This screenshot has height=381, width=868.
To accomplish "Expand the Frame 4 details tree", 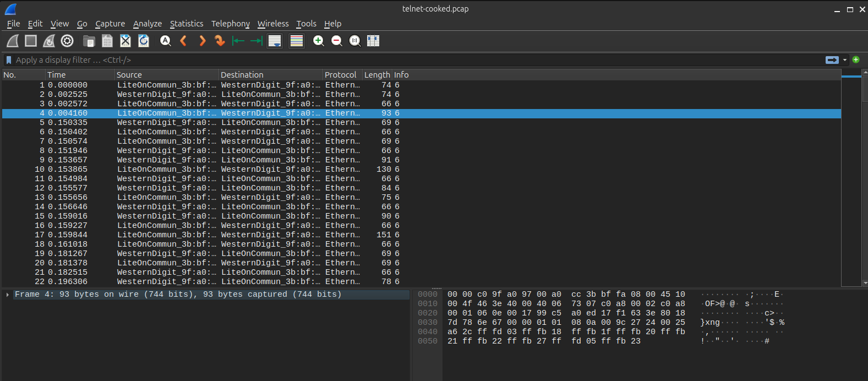I will click(x=7, y=295).
